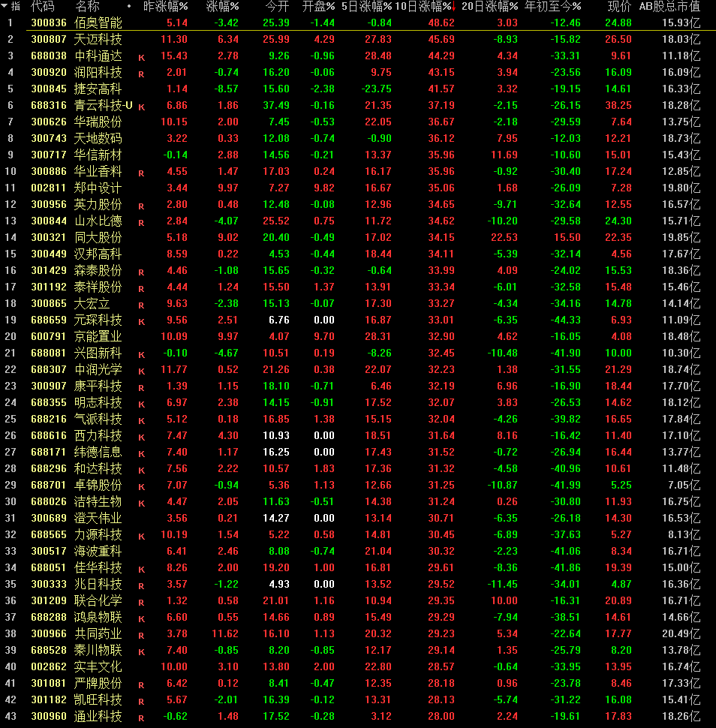
Task: Click the K marker next to 中润光学
Action: pos(142,372)
